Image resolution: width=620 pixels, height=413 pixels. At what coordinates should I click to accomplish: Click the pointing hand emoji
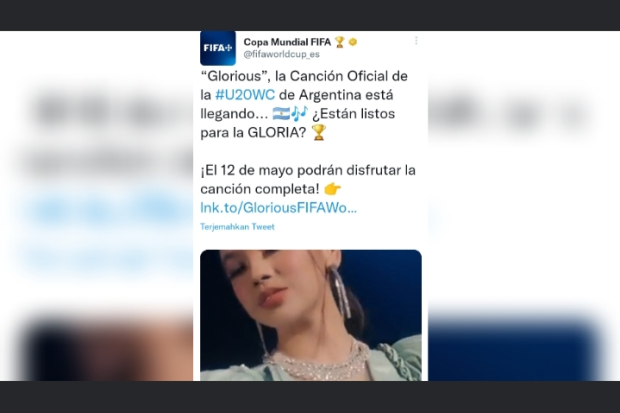pos(332,189)
